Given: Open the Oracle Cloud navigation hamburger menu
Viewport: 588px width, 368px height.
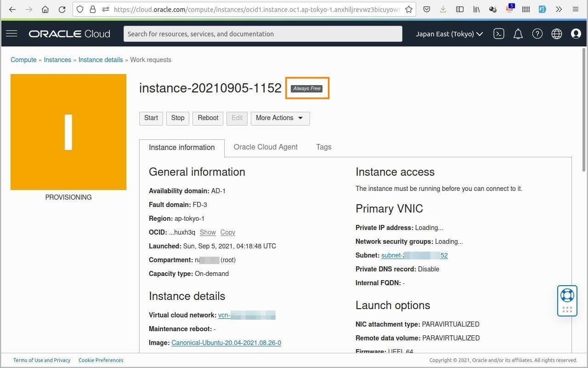Looking at the screenshot, I should (x=11, y=34).
